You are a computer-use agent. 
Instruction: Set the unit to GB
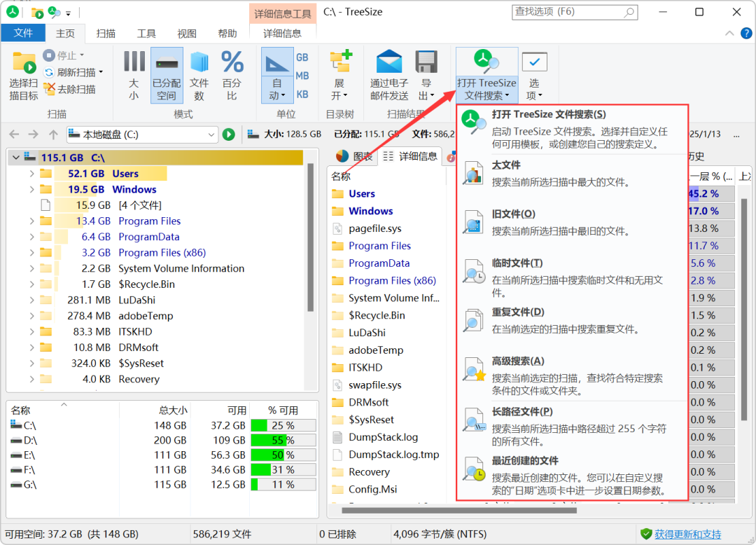(x=302, y=57)
